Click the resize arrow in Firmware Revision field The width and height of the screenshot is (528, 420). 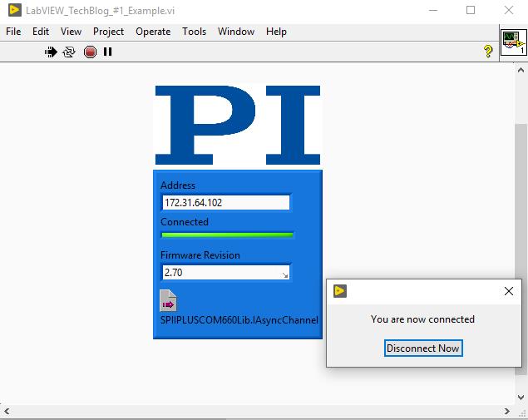point(285,275)
